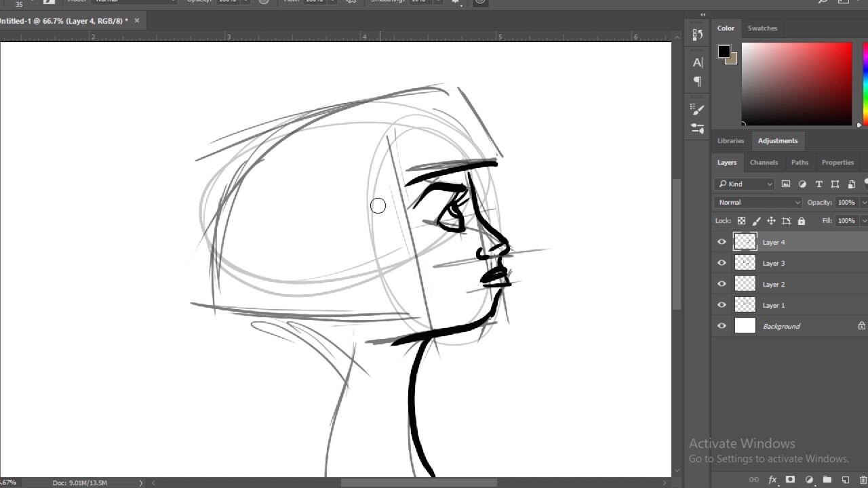Viewport: 868px width, 488px height.
Task: Click the lock all padlock icon
Action: 802,221
